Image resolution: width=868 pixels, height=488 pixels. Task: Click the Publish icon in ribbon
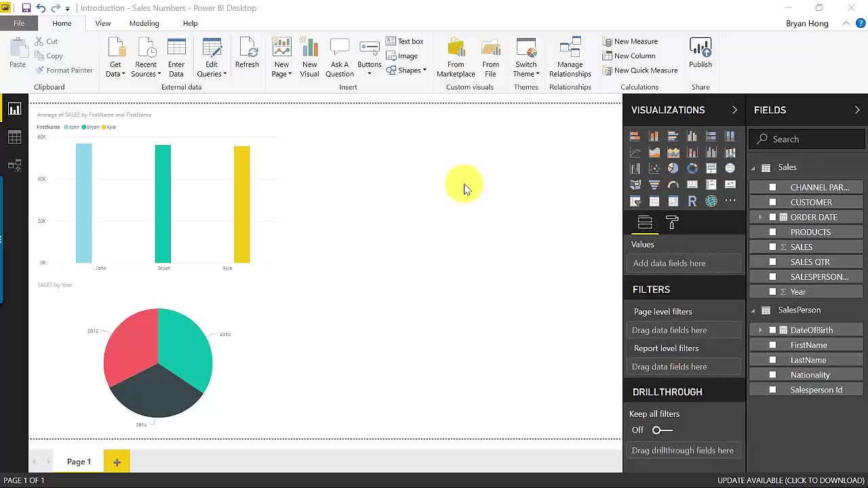(700, 54)
